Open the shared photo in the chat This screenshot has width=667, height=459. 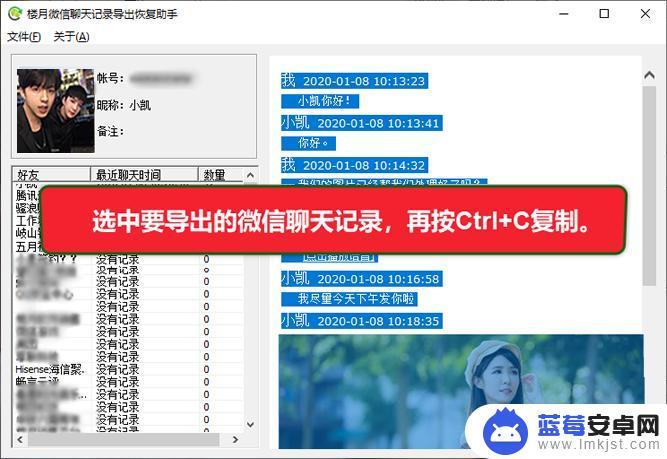pos(461,391)
